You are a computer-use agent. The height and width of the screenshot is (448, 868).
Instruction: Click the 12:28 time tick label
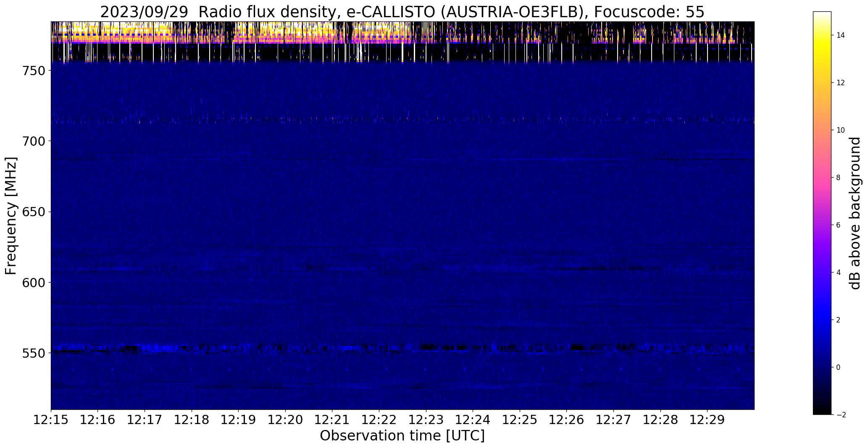(661, 420)
